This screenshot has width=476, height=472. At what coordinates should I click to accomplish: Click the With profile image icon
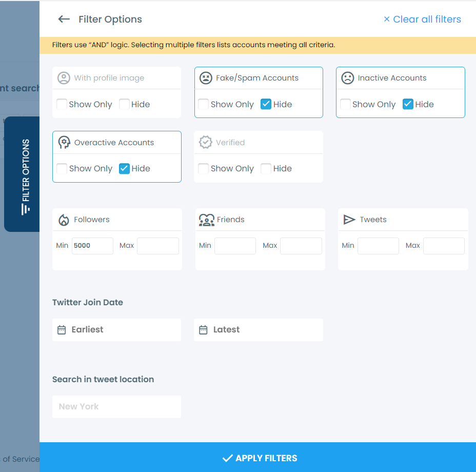64,77
